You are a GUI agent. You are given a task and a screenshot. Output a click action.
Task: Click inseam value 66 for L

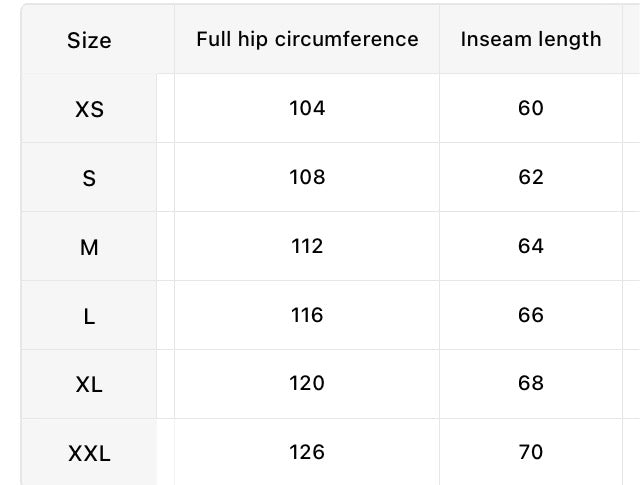531,315
